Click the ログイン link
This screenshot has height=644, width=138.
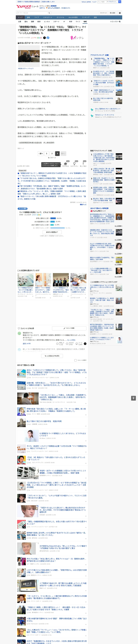[42, 8]
